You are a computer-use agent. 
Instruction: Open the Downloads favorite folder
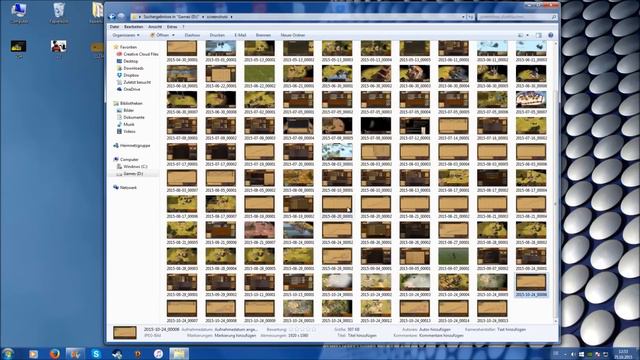tap(130, 68)
